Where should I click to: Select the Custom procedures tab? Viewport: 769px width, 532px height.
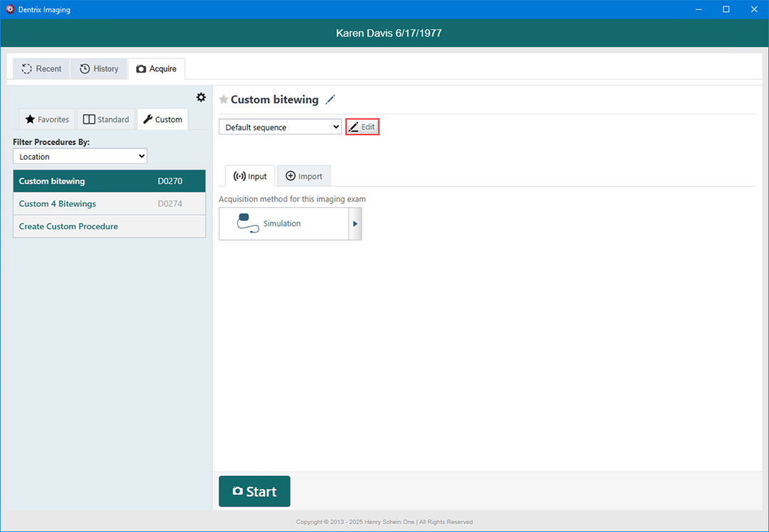click(x=162, y=120)
